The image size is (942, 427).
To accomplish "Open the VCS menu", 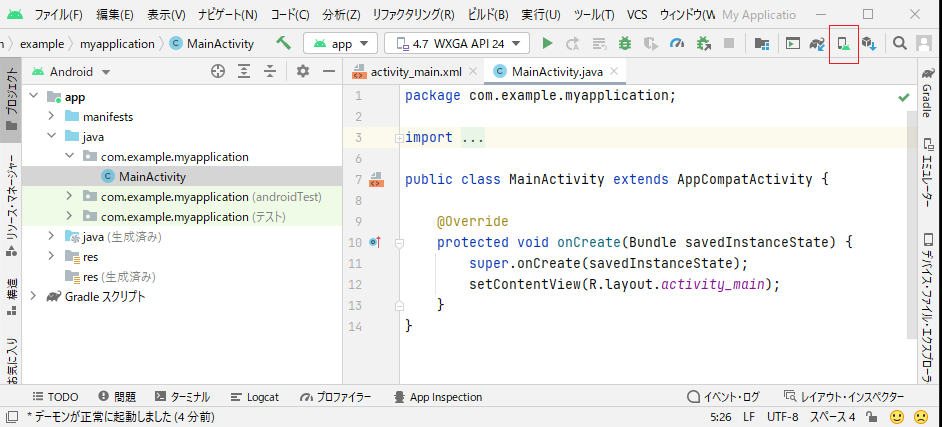I will tap(637, 14).
